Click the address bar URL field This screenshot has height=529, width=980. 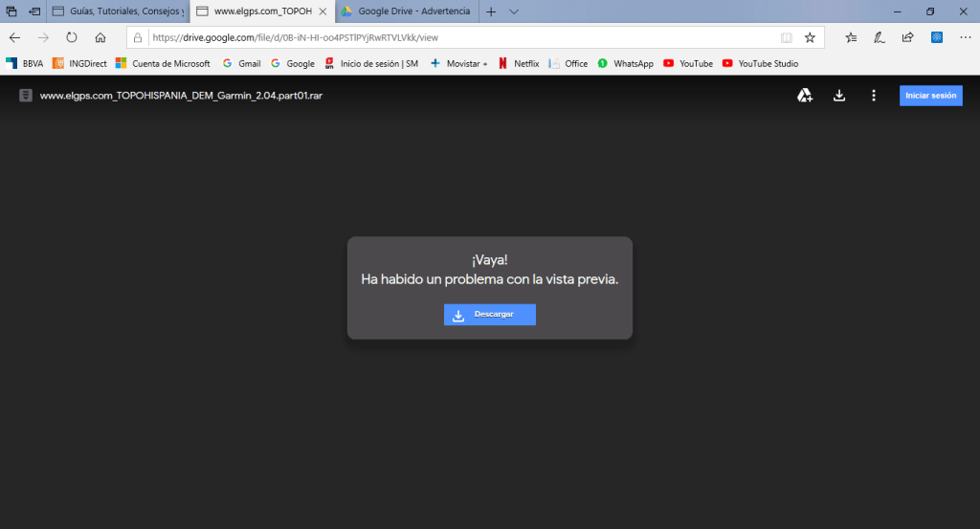click(x=459, y=37)
